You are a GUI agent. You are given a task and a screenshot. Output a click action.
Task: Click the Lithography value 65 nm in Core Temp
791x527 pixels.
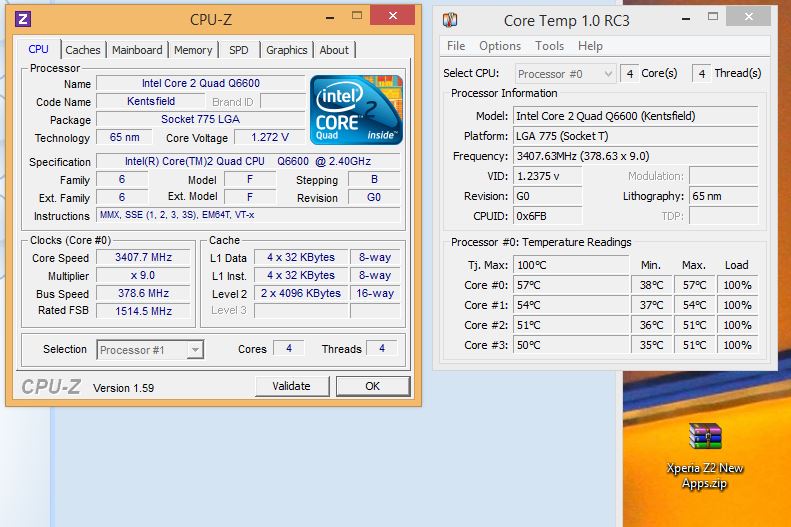[723, 196]
